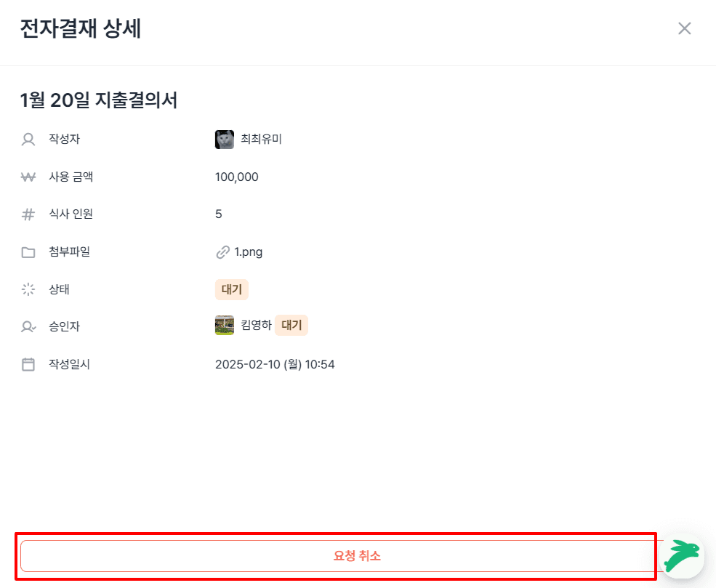Click 킴영하's profile picture
The image size is (716, 588).
225,325
